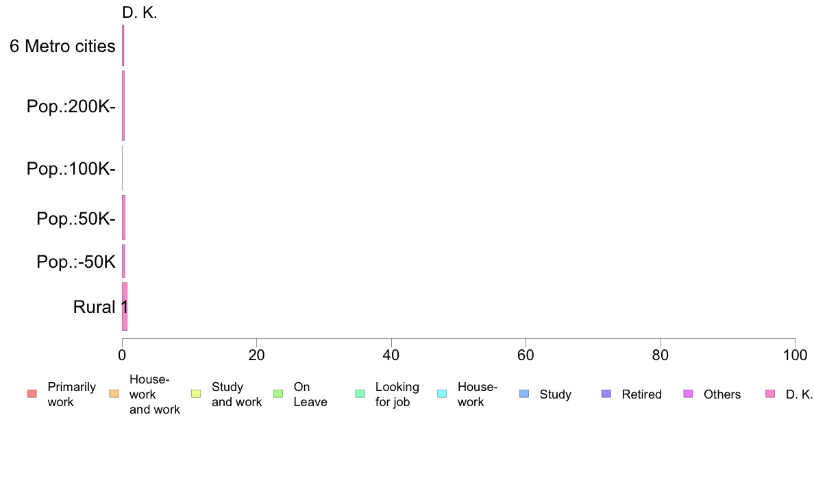Click the 100 tick on x-axis
Viewport: 814px width, 504px height.
(x=795, y=355)
